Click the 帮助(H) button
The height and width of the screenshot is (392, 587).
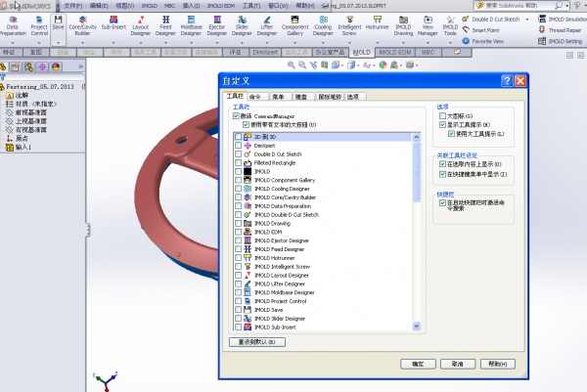(x=498, y=364)
